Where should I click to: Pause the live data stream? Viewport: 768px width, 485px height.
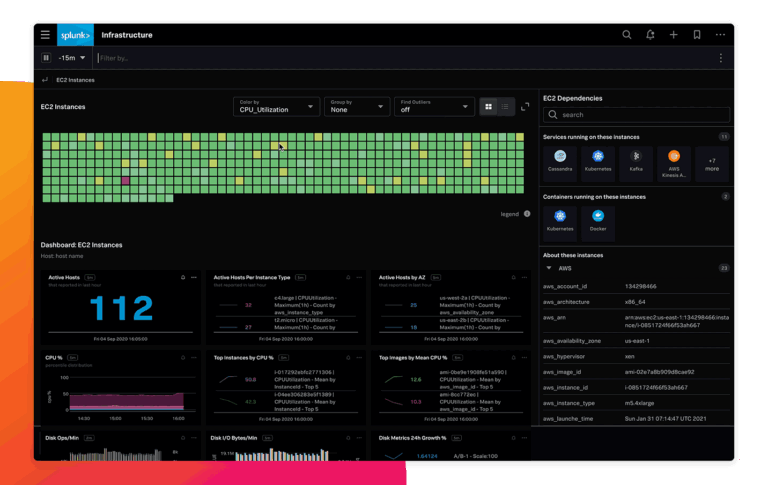click(x=47, y=58)
